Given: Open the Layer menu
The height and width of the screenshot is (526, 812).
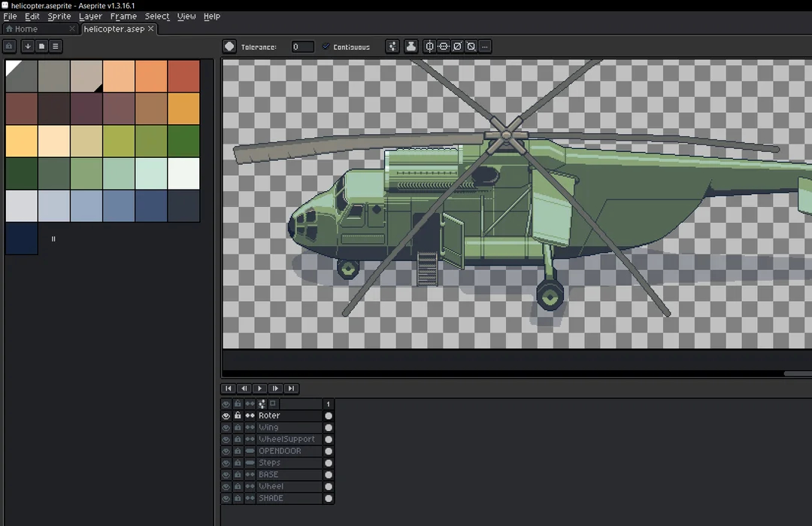Looking at the screenshot, I should 90,17.
